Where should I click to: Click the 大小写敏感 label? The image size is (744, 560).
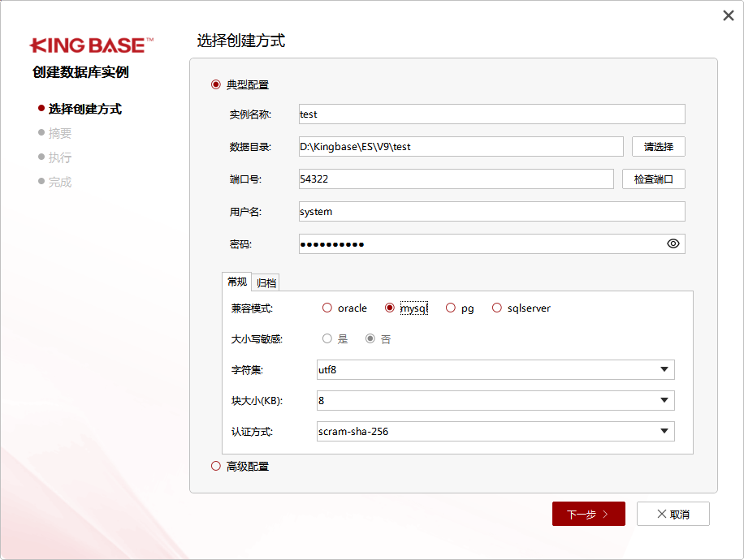tap(257, 339)
